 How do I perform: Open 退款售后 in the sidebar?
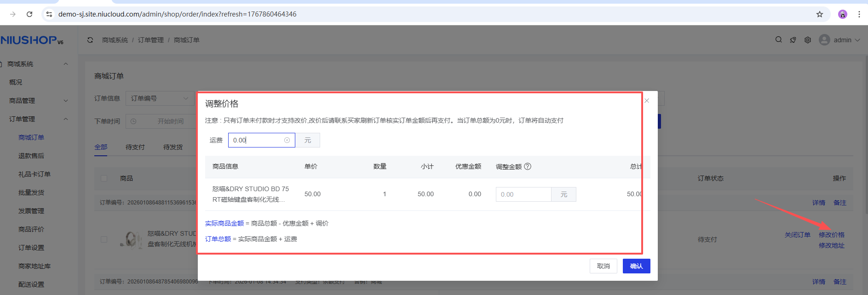click(x=31, y=156)
